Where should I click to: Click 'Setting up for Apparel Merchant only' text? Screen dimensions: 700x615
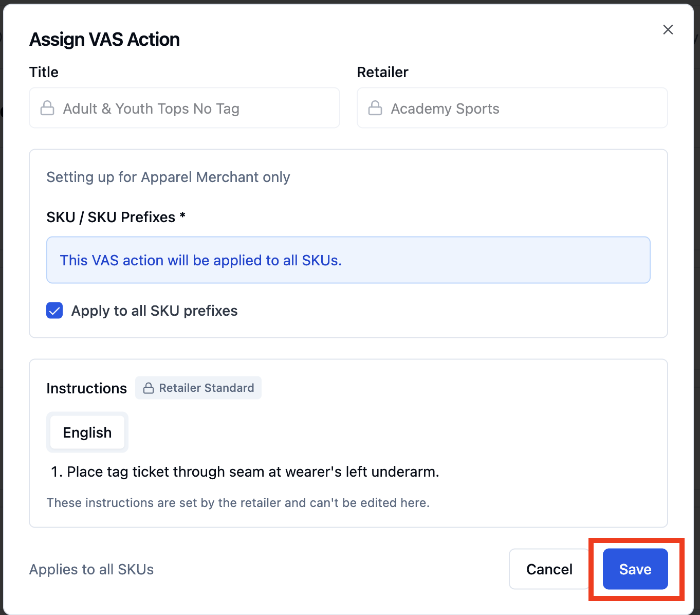(169, 177)
